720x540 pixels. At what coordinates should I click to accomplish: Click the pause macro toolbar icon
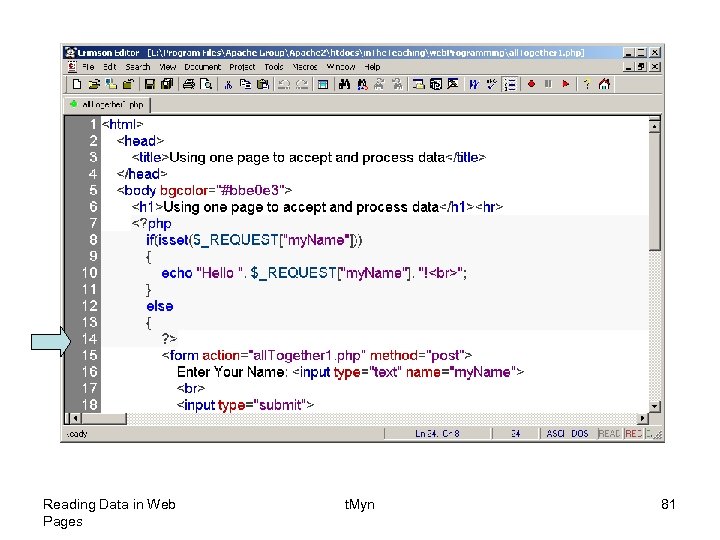(548, 84)
